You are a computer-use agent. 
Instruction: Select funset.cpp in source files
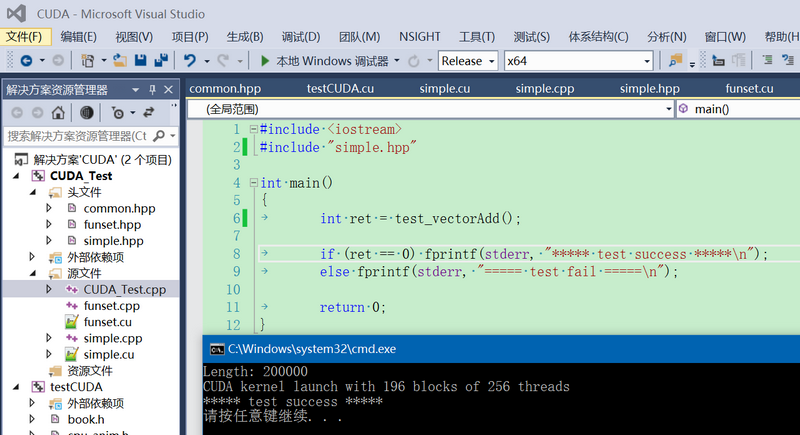(x=112, y=306)
